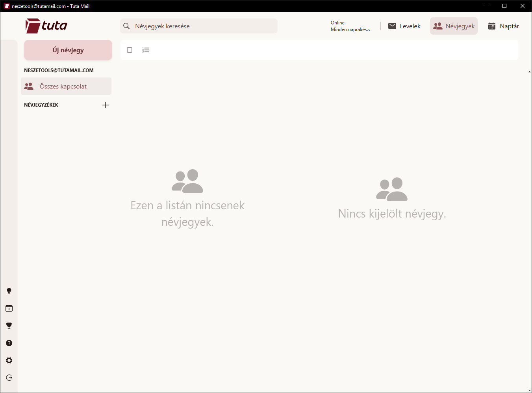Log out using the sign-out icon
The height and width of the screenshot is (393, 532).
pos(9,377)
